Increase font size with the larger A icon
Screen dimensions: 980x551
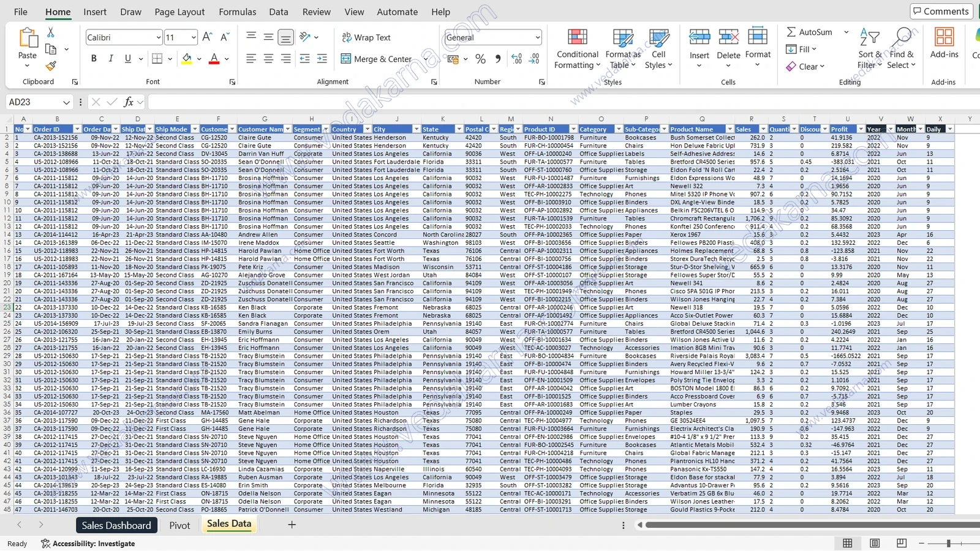[x=207, y=37]
